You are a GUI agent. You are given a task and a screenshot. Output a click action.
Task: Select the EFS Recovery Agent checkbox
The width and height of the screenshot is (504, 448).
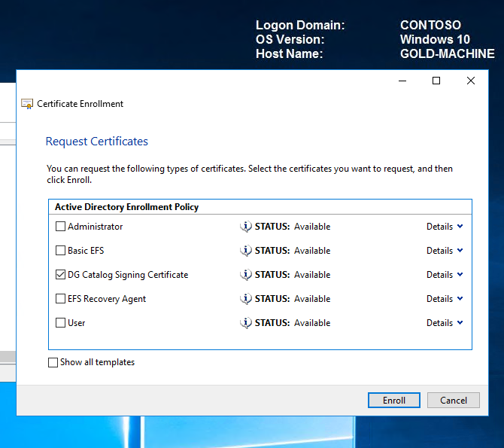[x=61, y=299]
